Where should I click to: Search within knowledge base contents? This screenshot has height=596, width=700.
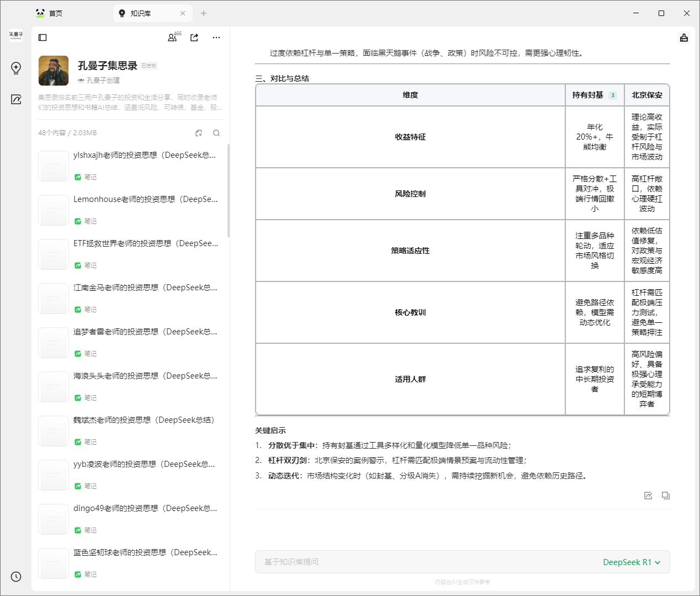pyautogui.click(x=216, y=133)
